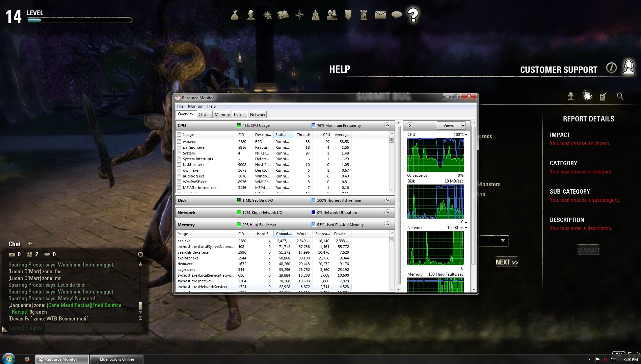Switch to Elder Scrolls Online taskbar button
The image size is (641, 364).
click(x=117, y=359)
